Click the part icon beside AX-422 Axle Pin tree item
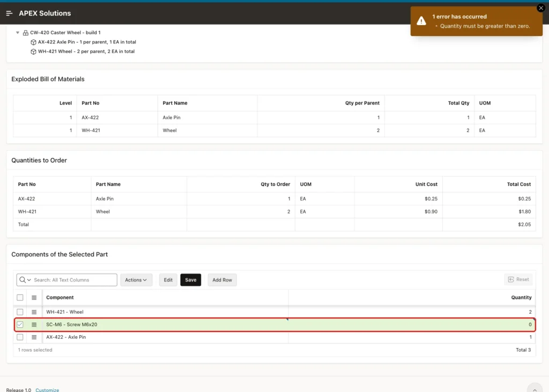This screenshot has width=549, height=392. click(33, 42)
